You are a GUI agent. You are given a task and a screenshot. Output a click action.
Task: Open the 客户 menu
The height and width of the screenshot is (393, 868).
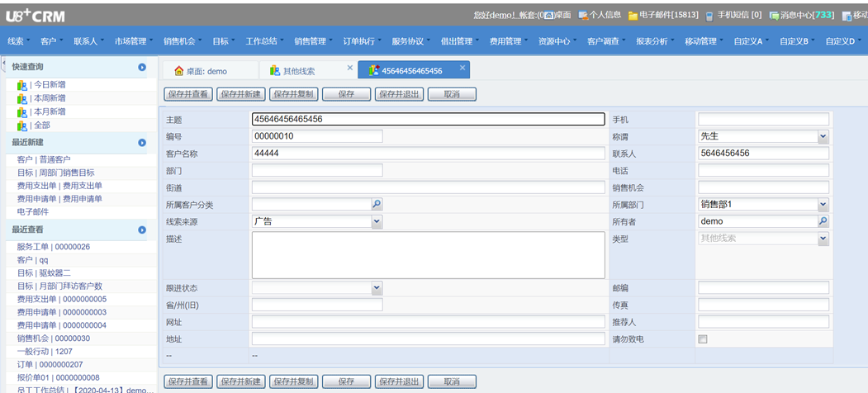(51, 41)
